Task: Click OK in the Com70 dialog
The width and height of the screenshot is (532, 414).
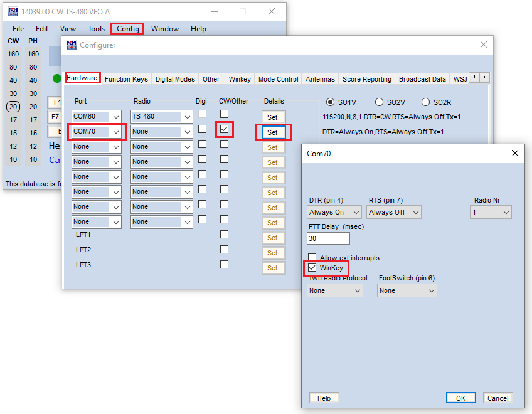Action: [460, 398]
